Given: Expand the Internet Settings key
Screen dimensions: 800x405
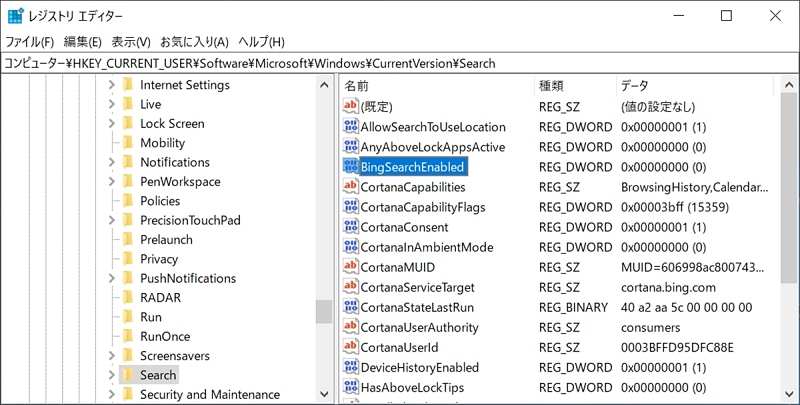Looking at the screenshot, I should [112, 85].
